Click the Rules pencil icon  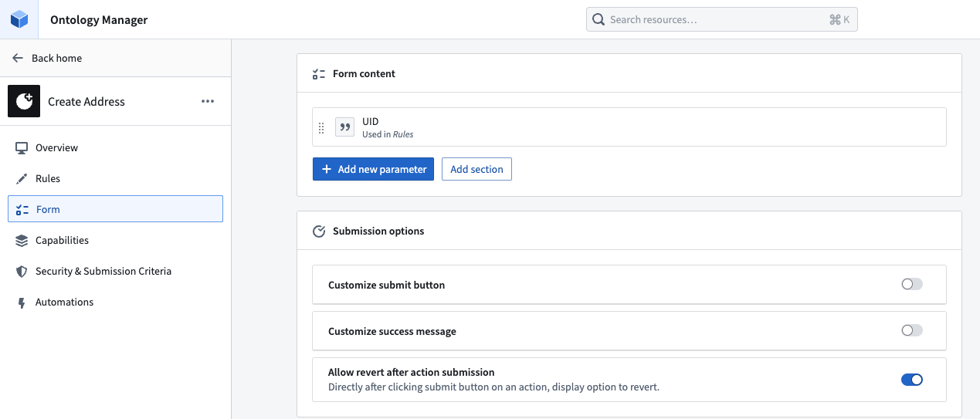[22, 178]
